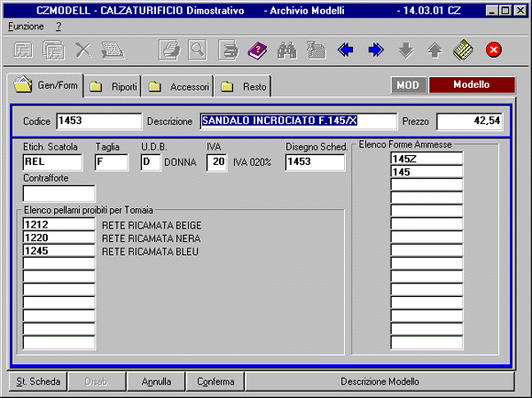Click the St. Scheda button
Viewport: 532px width, 398px height.
click(x=37, y=381)
